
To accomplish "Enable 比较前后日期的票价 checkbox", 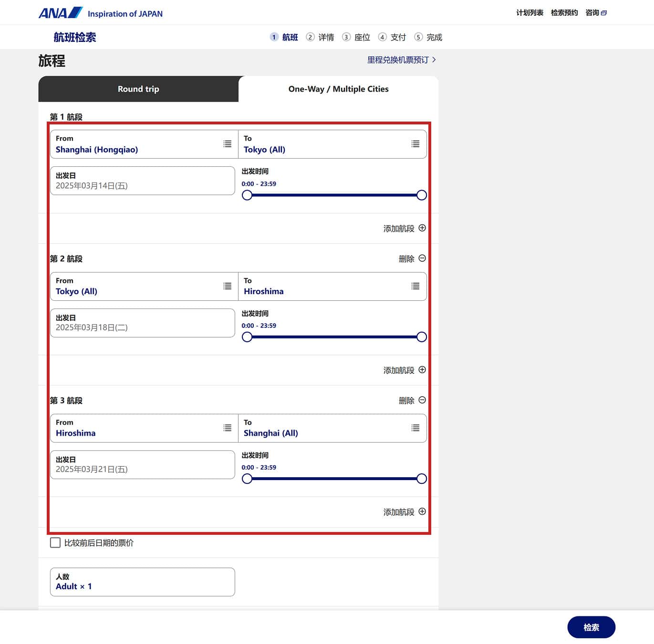I will (x=55, y=542).
